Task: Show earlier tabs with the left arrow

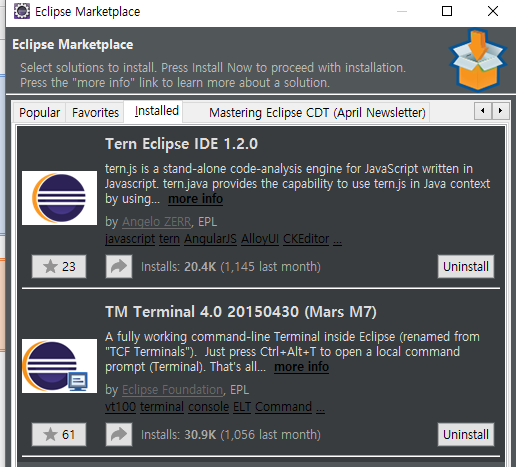Action: tap(483, 111)
